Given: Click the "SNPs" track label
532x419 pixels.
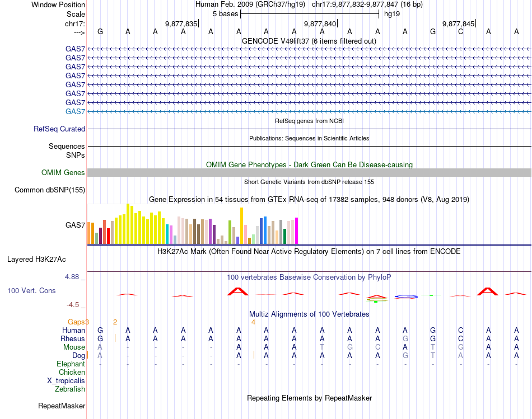Looking at the screenshot, I should click(76, 156).
